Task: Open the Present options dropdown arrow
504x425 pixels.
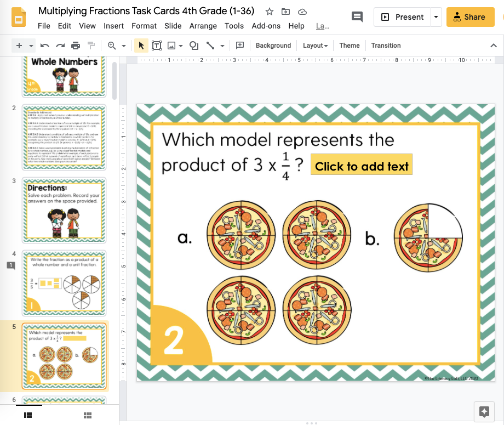Action: (436, 17)
